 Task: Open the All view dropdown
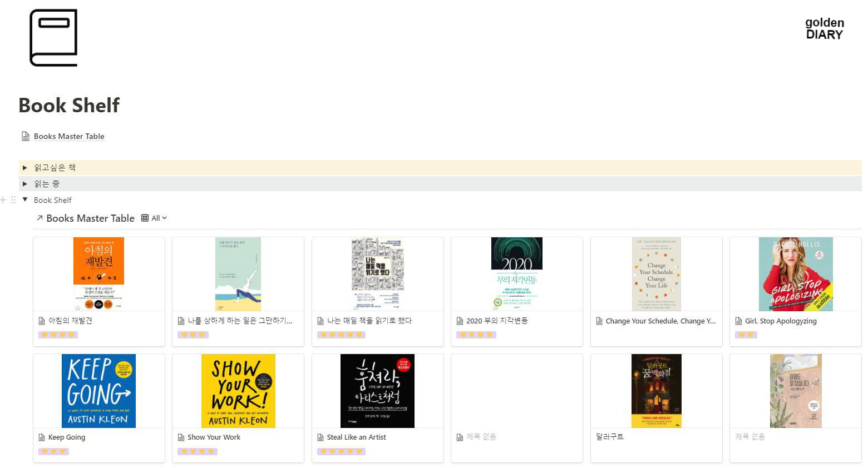159,218
